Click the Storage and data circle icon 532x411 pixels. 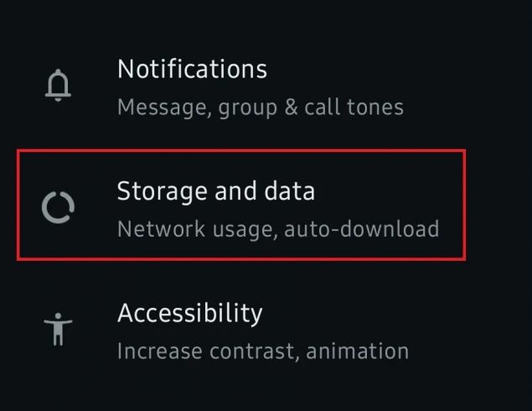tap(59, 206)
